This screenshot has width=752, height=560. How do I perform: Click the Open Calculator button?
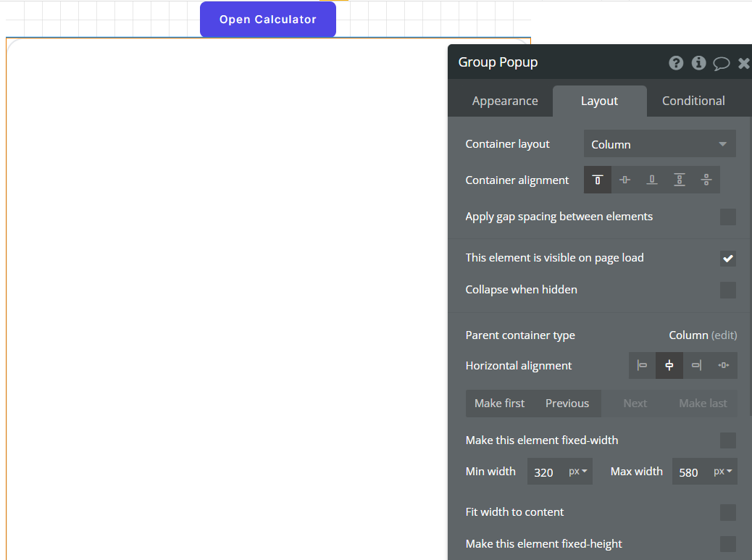click(268, 20)
